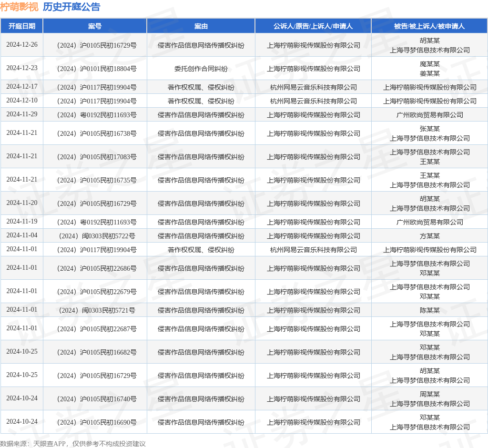Click the date cell 2024-12-26

(22, 44)
